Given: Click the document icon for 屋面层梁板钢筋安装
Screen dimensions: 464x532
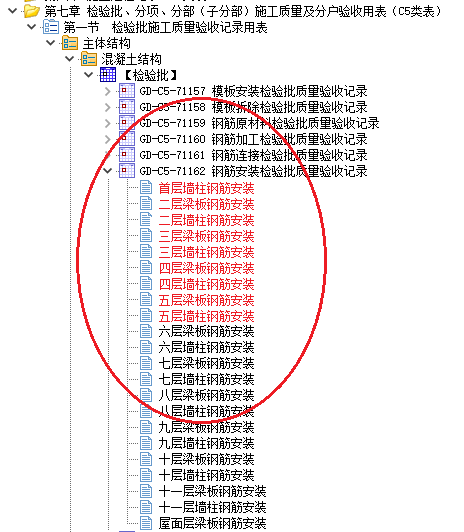Looking at the screenshot, I should coord(146,522).
